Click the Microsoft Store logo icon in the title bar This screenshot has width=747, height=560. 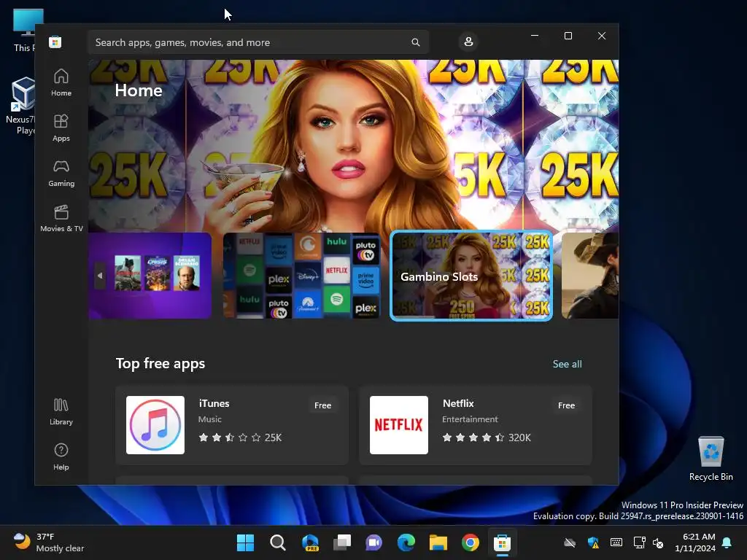click(x=55, y=42)
